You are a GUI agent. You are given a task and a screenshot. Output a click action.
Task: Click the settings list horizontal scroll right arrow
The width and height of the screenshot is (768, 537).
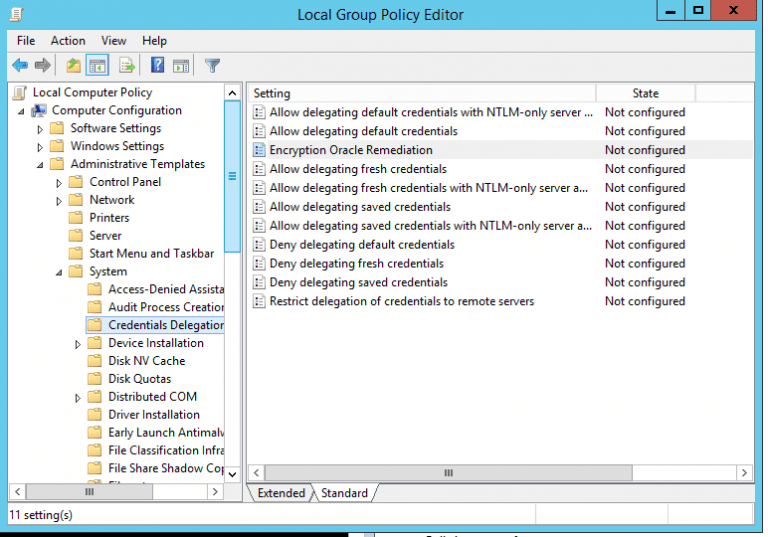[x=744, y=473]
